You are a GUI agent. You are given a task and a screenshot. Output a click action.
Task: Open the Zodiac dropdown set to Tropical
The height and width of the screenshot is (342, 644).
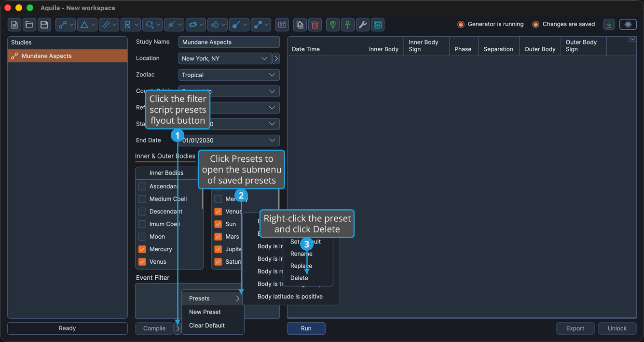point(229,75)
